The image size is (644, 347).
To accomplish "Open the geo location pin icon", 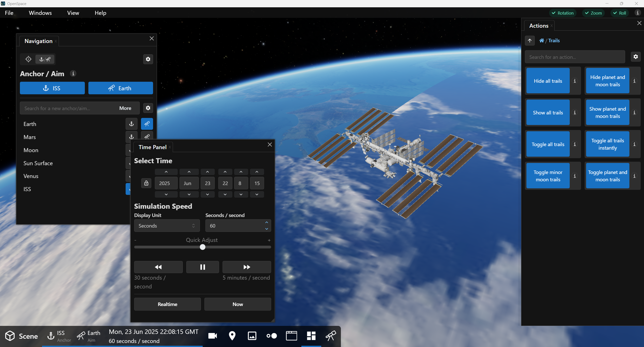I will tap(232, 336).
